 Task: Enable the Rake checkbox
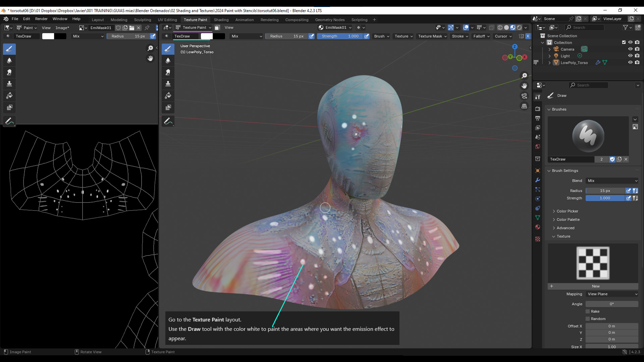(x=588, y=311)
